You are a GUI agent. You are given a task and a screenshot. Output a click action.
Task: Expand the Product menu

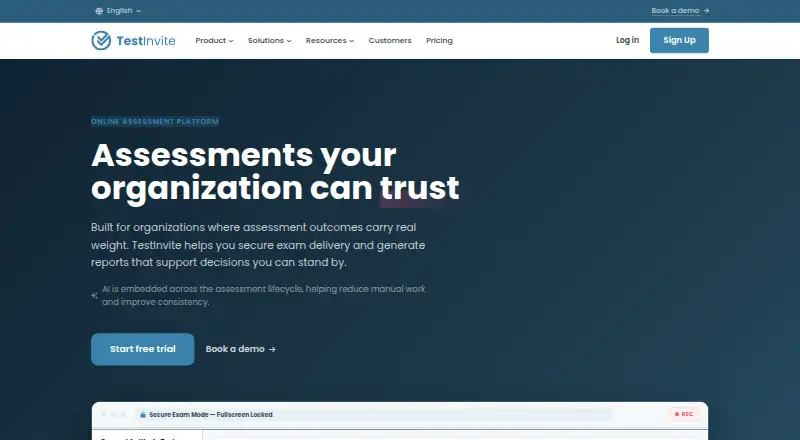coord(214,40)
